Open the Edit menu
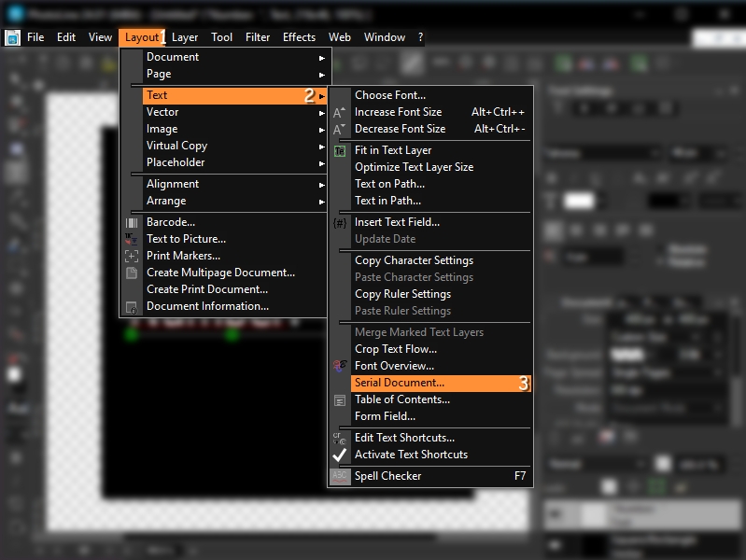Screen dimensions: 746x560 pos(66,37)
